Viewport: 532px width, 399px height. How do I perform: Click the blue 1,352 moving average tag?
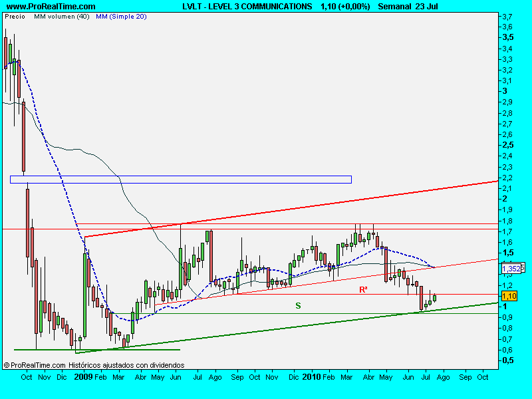[x=511, y=269]
